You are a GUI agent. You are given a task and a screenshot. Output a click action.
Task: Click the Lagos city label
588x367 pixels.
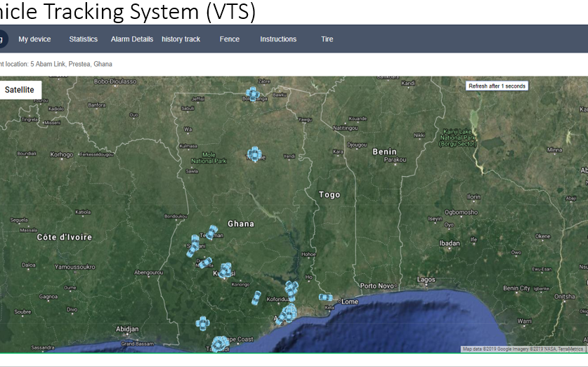pyautogui.click(x=426, y=280)
